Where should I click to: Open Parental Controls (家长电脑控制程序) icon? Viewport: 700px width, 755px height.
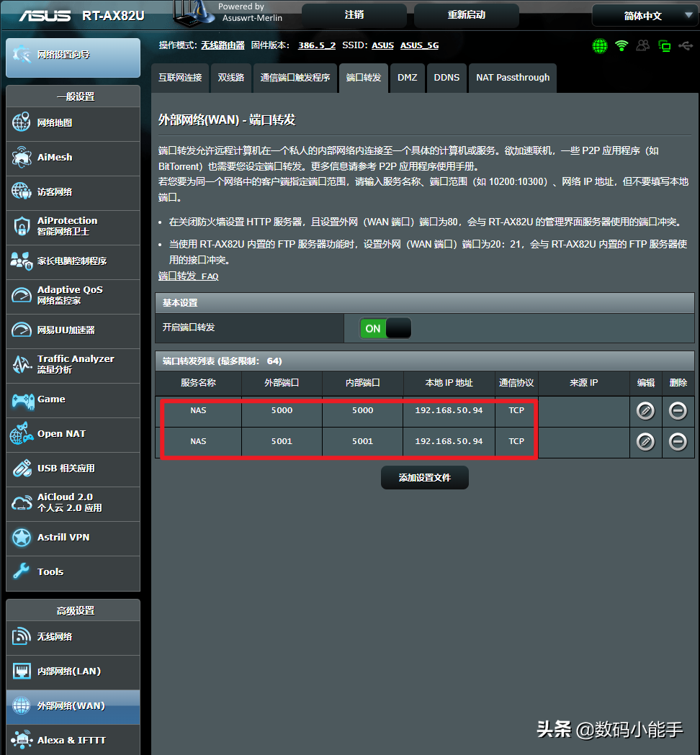coord(22,261)
